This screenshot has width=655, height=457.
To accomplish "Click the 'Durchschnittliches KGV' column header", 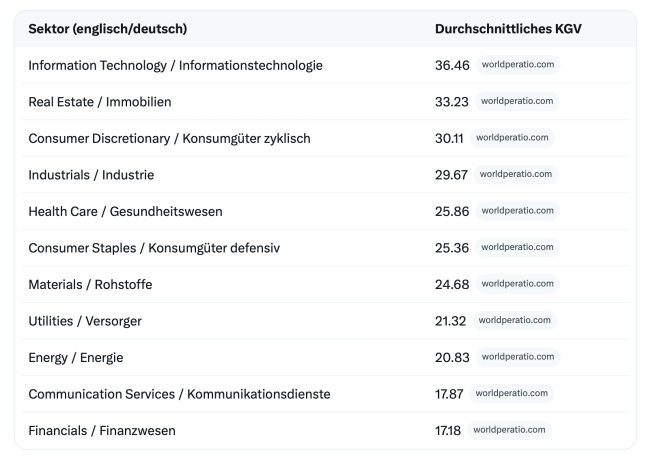I will click(x=508, y=29).
